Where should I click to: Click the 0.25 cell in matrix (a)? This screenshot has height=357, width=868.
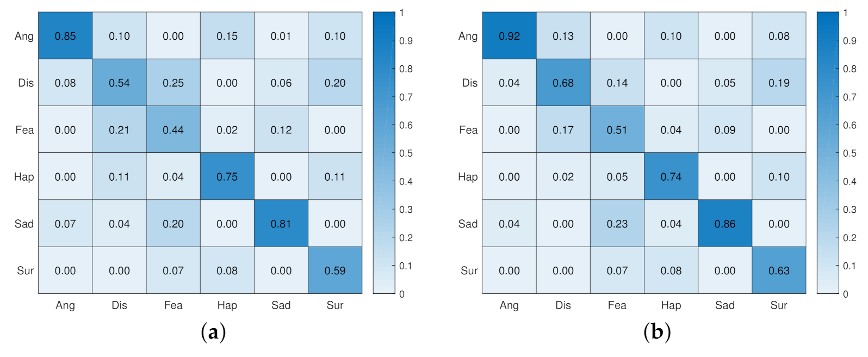(173, 83)
